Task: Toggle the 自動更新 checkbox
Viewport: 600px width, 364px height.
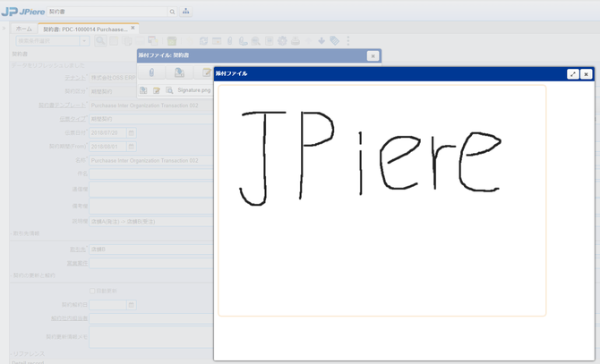Action: 92,291
